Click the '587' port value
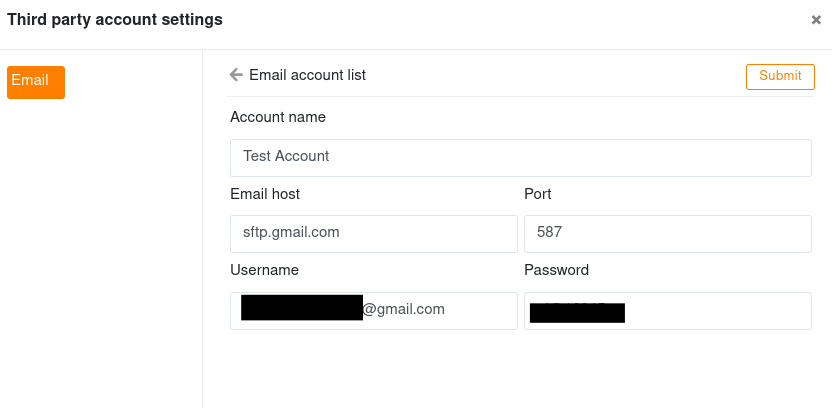 (x=549, y=232)
